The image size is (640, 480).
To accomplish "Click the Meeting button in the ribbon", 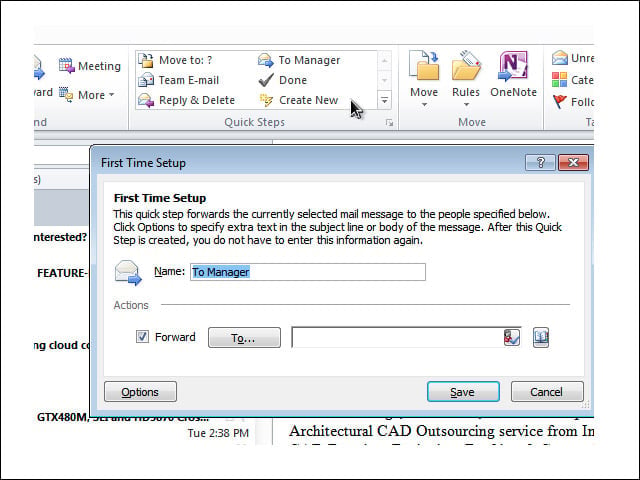I will (90, 66).
